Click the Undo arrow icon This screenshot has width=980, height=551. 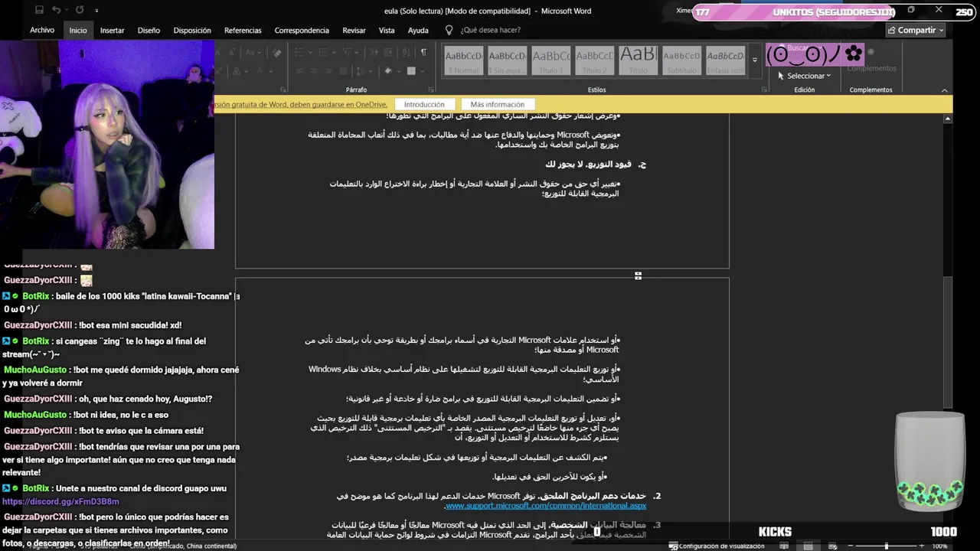[57, 11]
